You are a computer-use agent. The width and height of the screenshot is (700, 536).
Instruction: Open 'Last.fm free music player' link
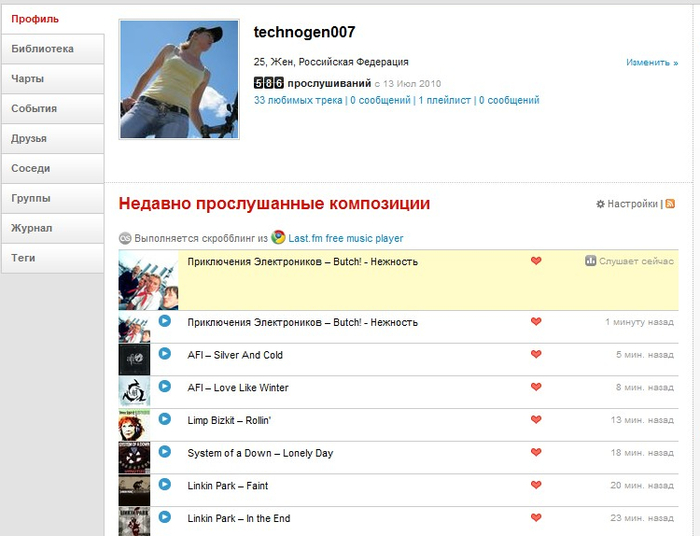[x=346, y=239]
